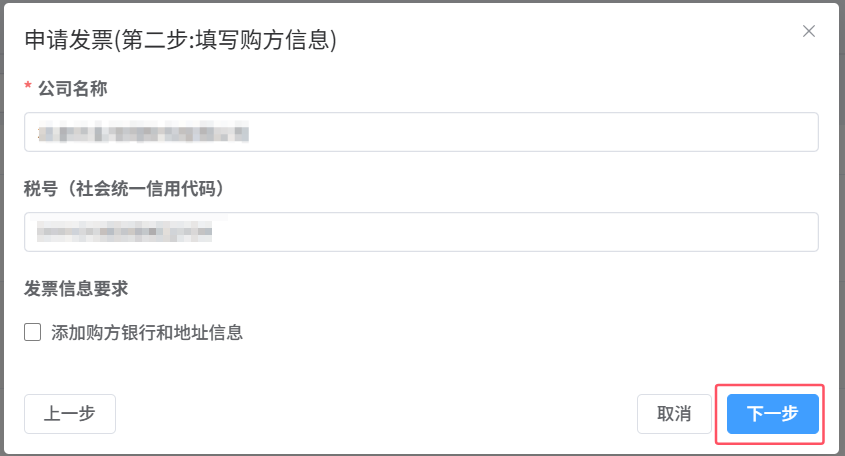
Task: Click the blurred tax number text
Action: pyautogui.click(x=123, y=232)
